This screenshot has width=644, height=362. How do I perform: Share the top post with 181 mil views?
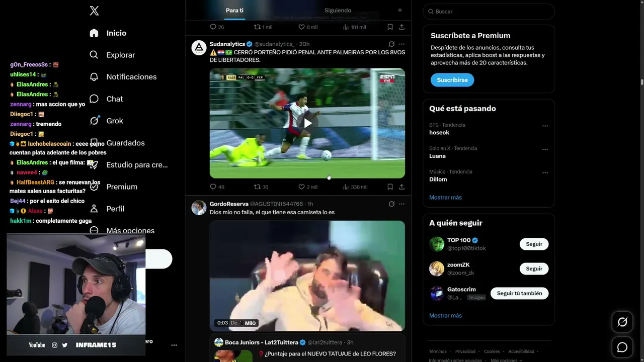click(x=401, y=27)
